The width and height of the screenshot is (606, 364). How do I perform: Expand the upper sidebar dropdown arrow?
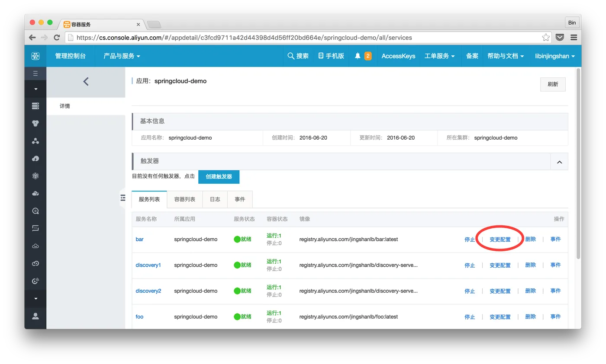35,89
